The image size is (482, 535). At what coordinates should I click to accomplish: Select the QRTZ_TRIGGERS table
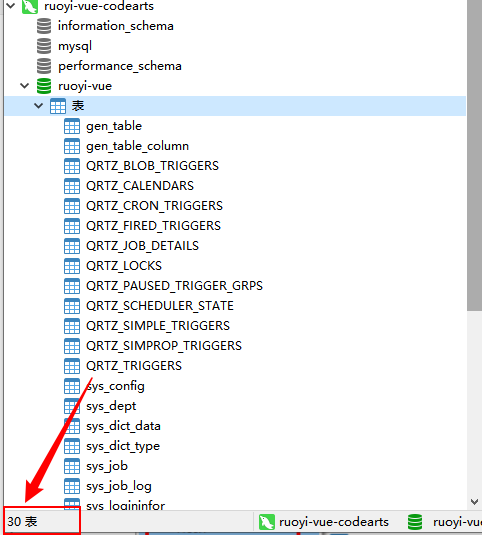[134, 366]
